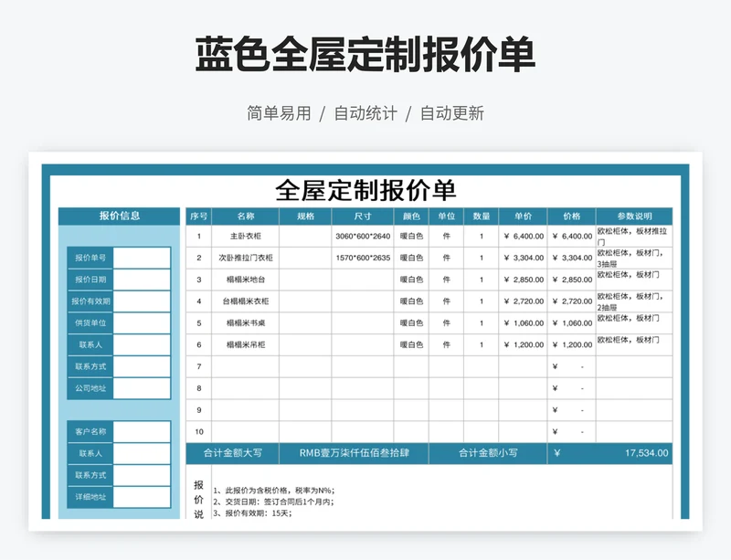The image size is (731, 560).
Task: Select the 供货单位 value field
Action: pyautogui.click(x=142, y=323)
